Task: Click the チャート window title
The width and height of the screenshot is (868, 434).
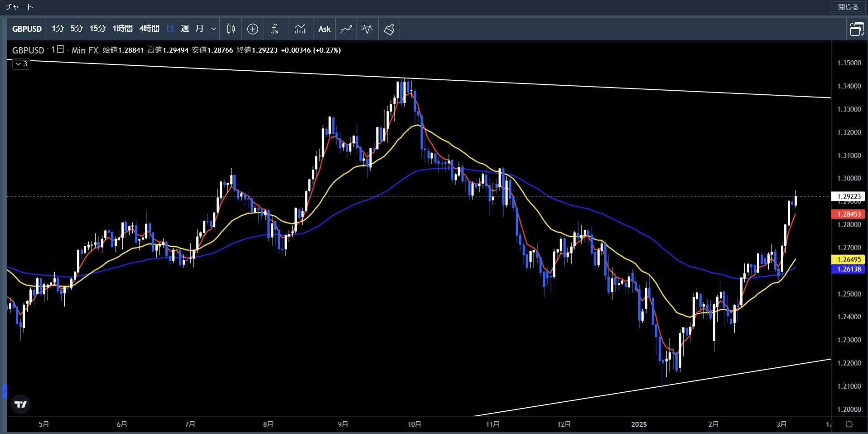Action: [x=19, y=7]
